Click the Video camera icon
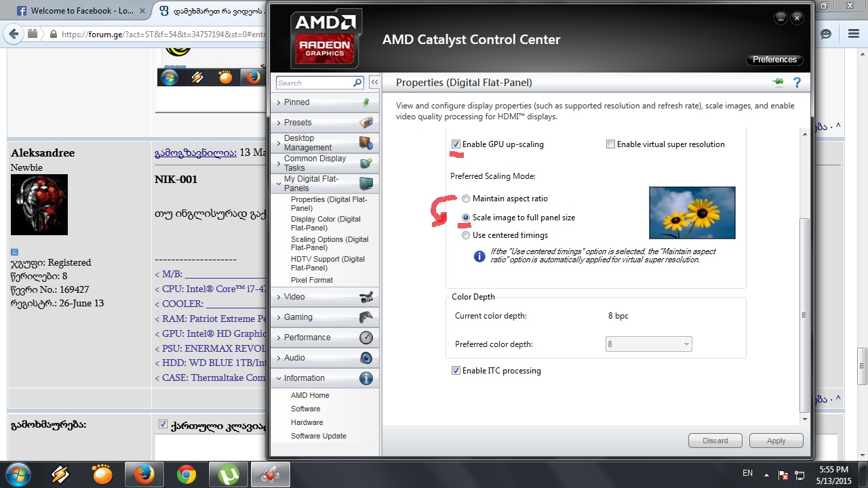 (366, 297)
